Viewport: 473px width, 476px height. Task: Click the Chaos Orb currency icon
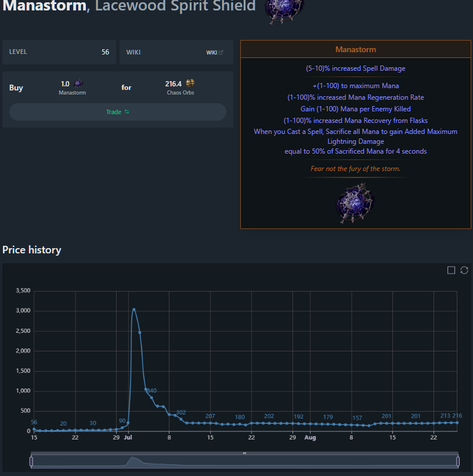(x=190, y=83)
